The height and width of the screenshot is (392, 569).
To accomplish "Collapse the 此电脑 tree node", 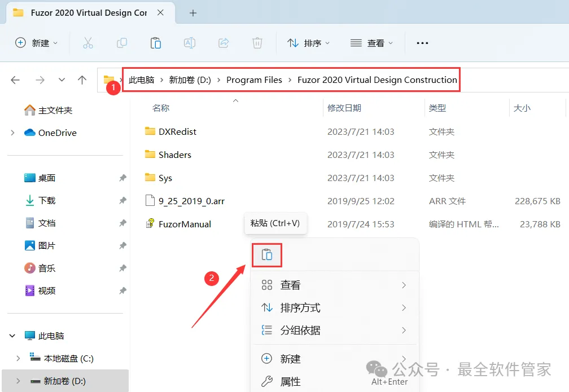I will coord(12,336).
